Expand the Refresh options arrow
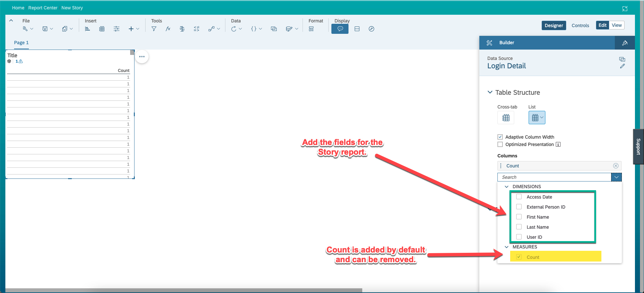Screen dimensions: 644x293 [x=240, y=29]
